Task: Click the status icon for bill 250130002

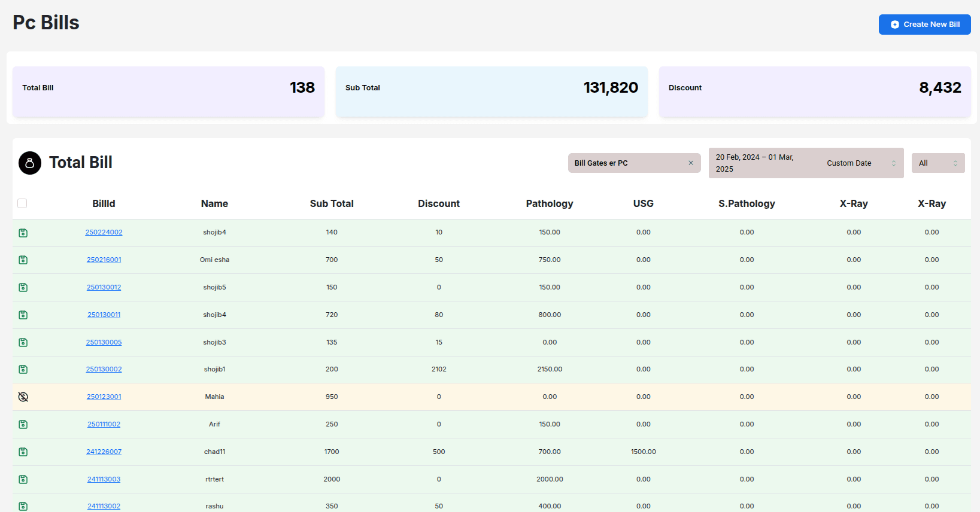Action: point(23,370)
